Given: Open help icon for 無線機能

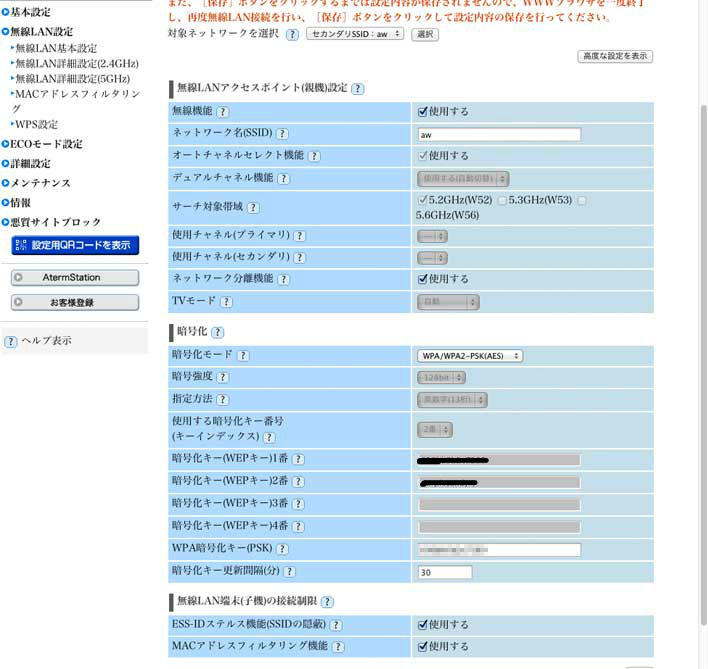Looking at the screenshot, I should click(223, 112).
